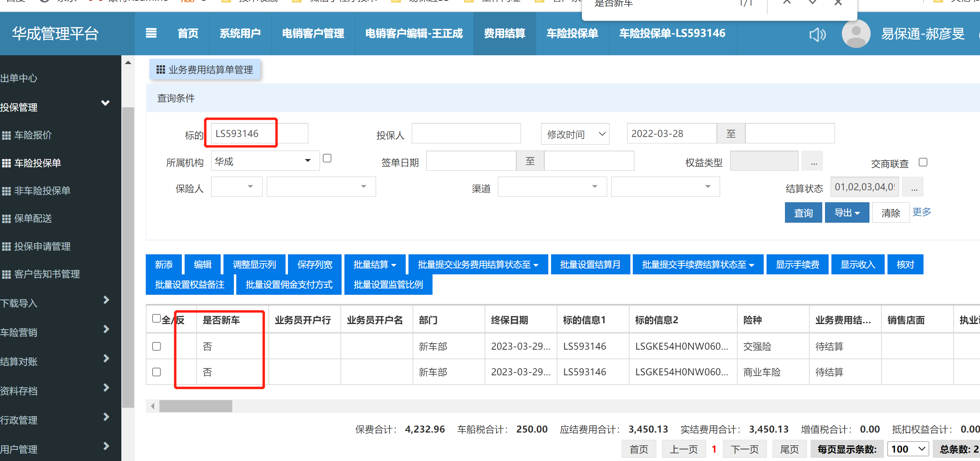Screen dimensions: 980x461
Task: Click grid icon beside 车险报价
Action: click(6, 135)
